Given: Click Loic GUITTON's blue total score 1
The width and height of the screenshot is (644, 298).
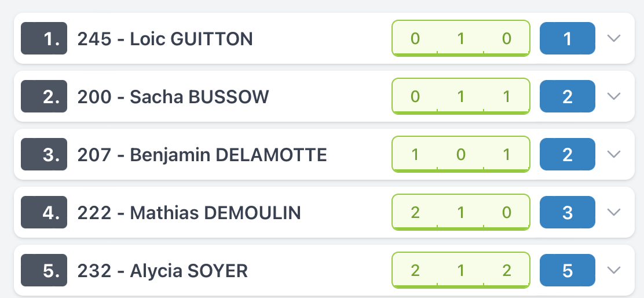Looking at the screenshot, I should coord(567,38).
